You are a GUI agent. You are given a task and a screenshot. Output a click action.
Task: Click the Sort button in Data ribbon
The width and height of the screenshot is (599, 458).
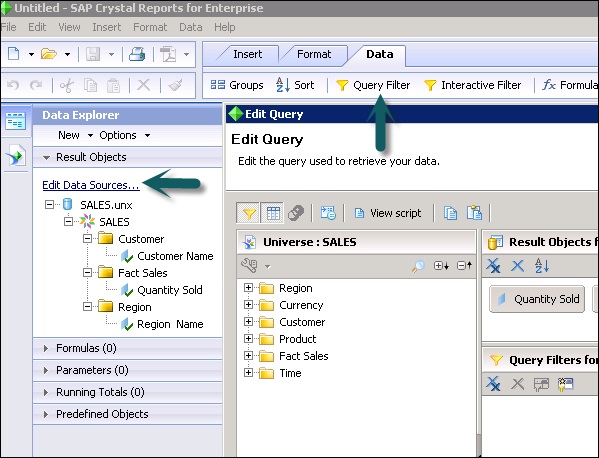point(295,85)
